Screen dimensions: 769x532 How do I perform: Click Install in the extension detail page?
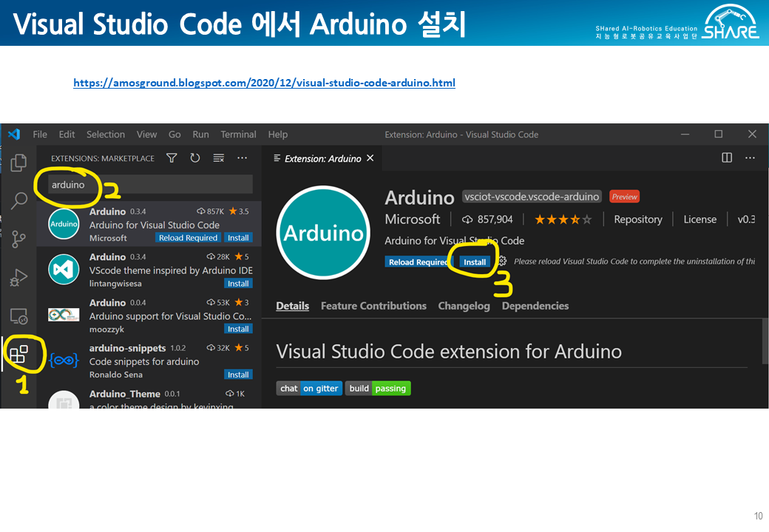[475, 262]
